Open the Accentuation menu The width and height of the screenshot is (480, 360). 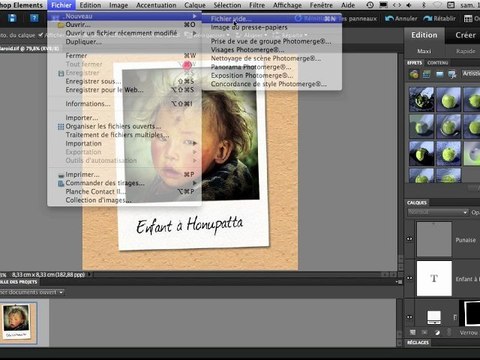(x=156, y=5)
